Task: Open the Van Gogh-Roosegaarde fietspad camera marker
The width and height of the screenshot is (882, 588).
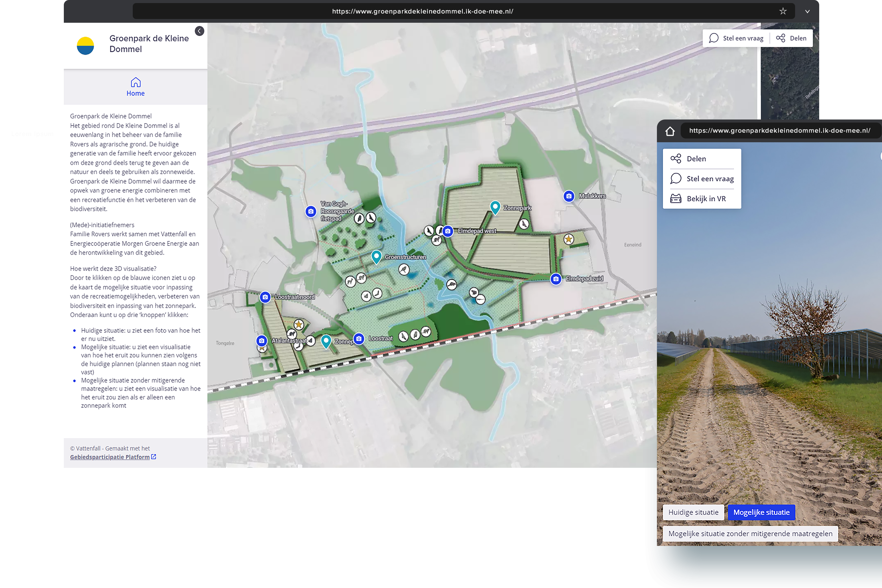Action: click(x=311, y=212)
